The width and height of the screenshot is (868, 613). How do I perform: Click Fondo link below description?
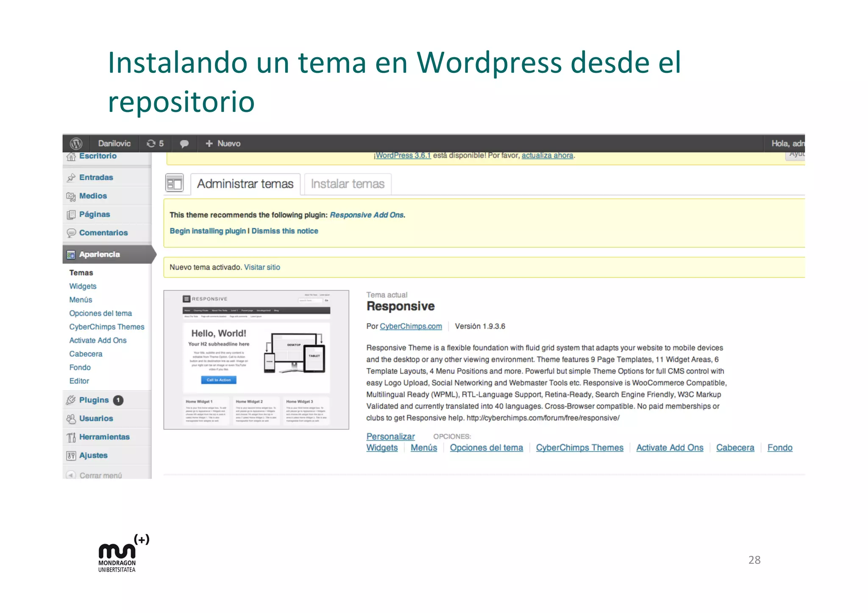point(779,448)
